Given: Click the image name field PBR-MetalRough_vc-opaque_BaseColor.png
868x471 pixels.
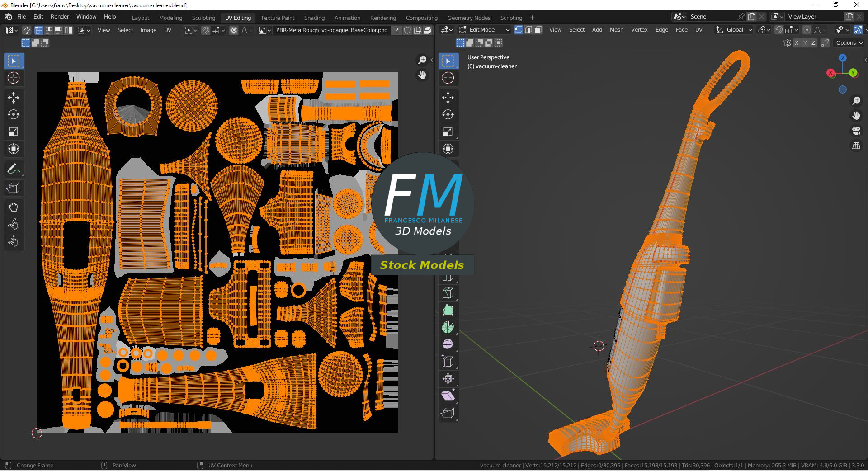Looking at the screenshot, I should pos(331,30).
